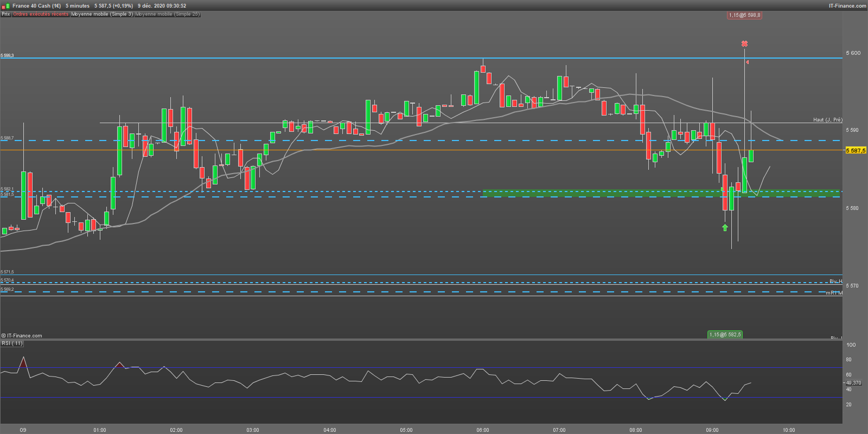Change the 5 minutes timeframe

click(78, 5)
